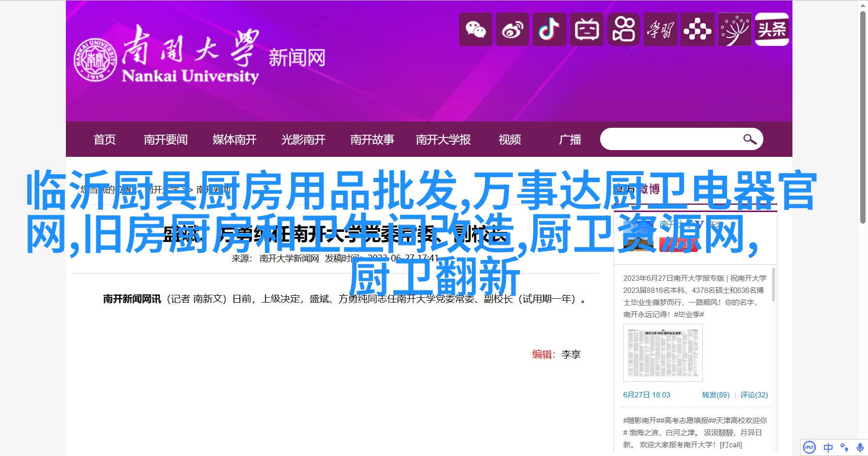Open the newspaper page thumbnail in the Weibo widget

[663, 353]
